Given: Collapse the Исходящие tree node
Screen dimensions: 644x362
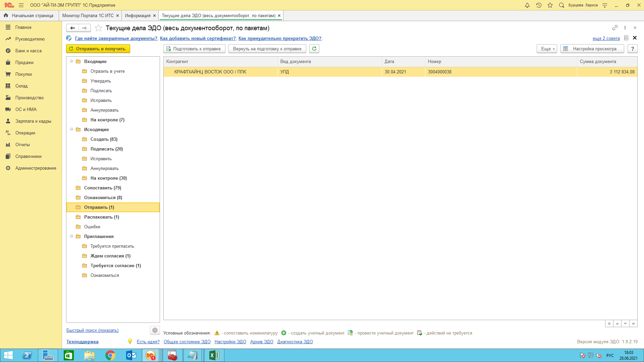Looking at the screenshot, I should tap(71, 129).
